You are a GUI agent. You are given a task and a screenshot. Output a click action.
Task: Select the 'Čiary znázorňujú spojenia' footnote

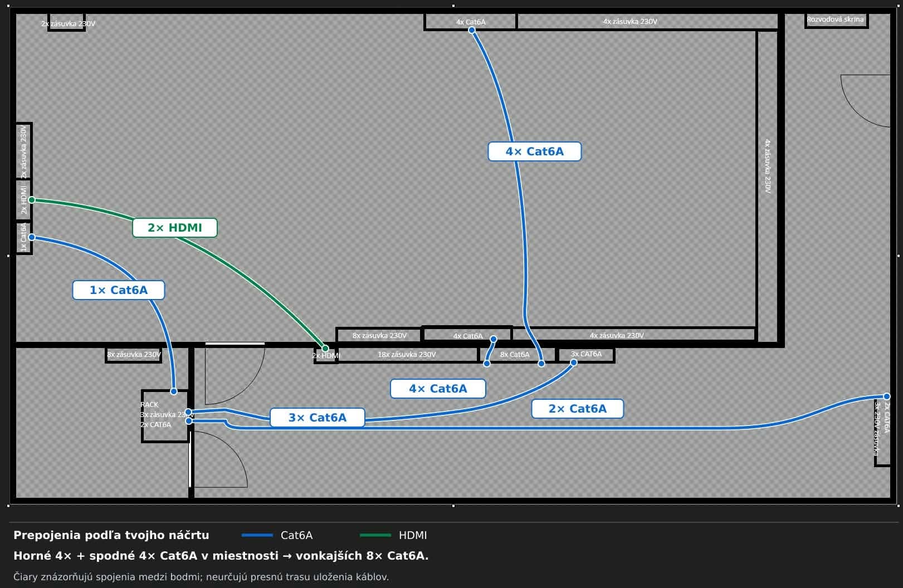point(201,577)
